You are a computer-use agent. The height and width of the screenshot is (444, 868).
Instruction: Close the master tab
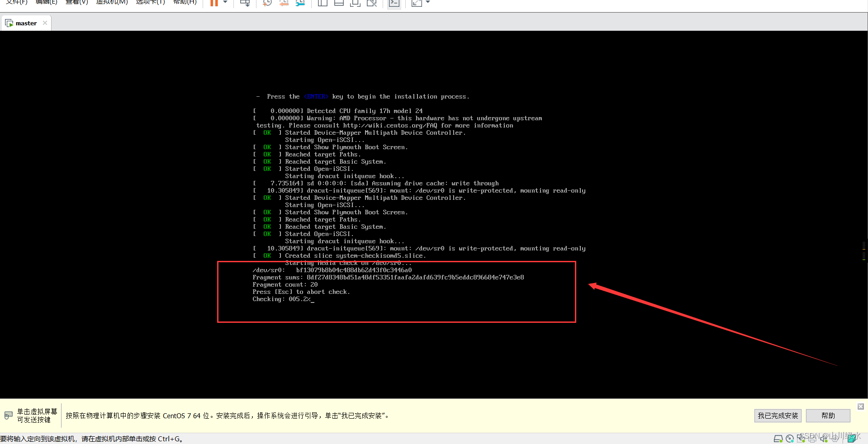[x=45, y=23]
